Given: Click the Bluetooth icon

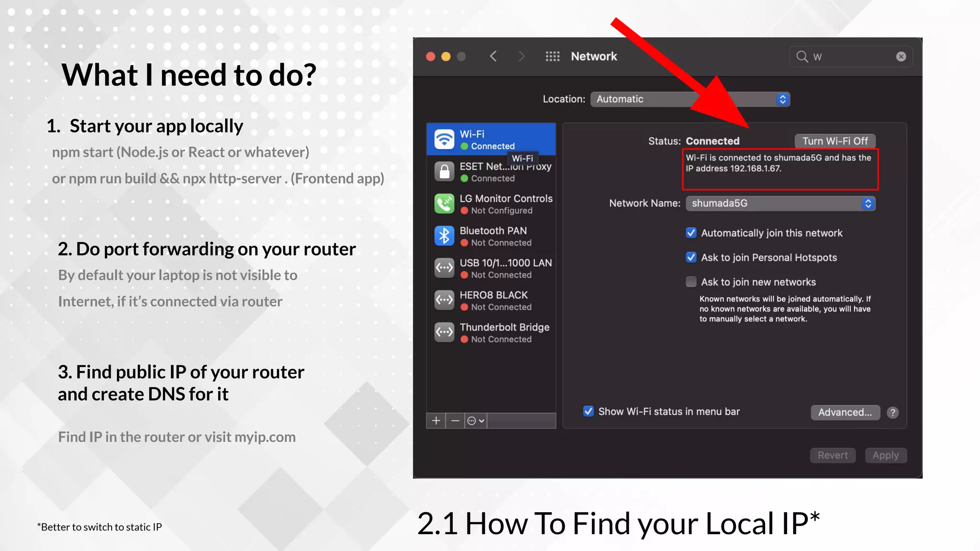Looking at the screenshot, I should pos(444,236).
